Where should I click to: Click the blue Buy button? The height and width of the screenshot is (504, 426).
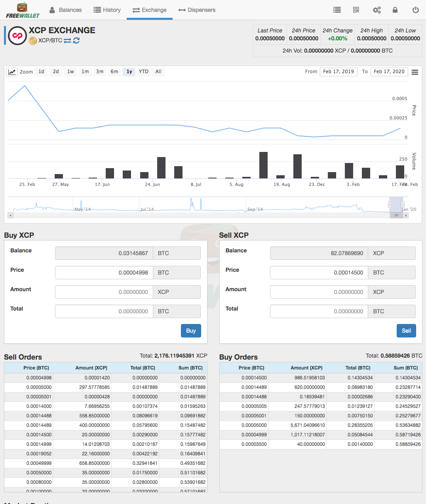pos(191,331)
